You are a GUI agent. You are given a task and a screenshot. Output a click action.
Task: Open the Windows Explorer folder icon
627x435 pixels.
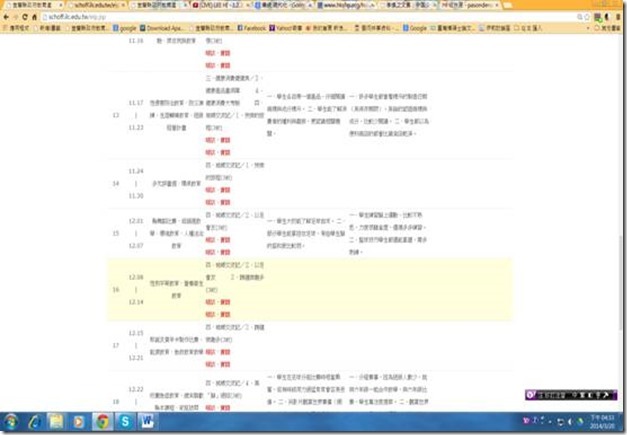57,420
